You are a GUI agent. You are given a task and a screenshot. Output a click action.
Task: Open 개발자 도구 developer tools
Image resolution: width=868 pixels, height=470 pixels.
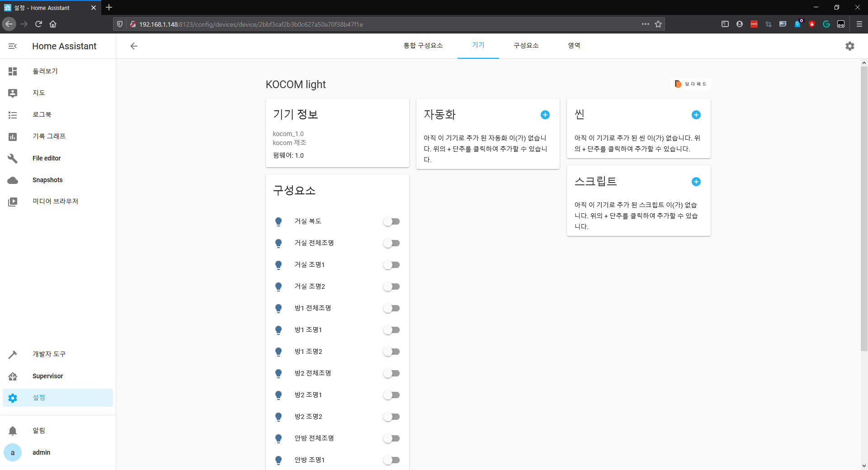click(58, 354)
